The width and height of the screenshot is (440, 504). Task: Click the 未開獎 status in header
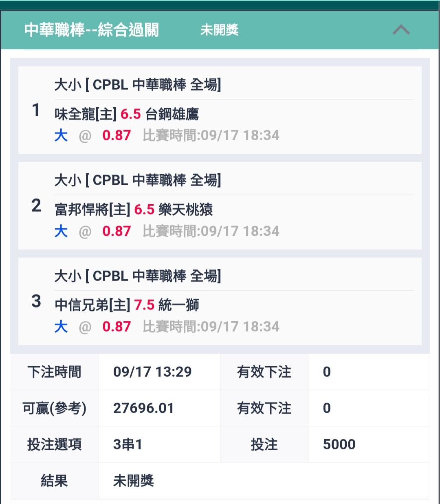point(219,30)
